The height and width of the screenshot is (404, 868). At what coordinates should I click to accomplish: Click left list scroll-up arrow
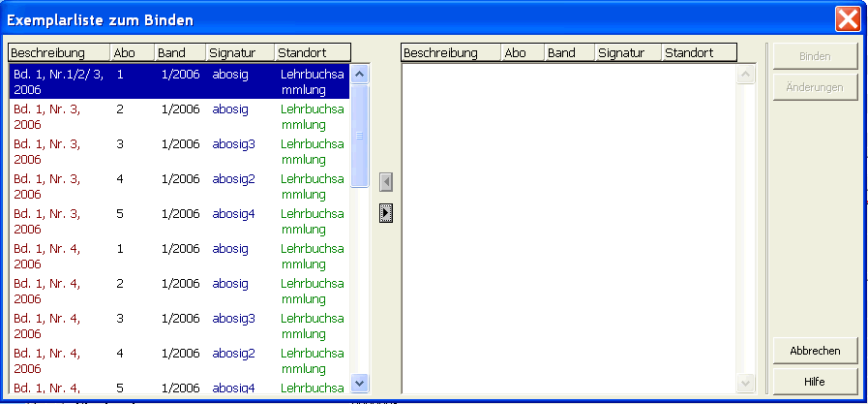coord(360,74)
